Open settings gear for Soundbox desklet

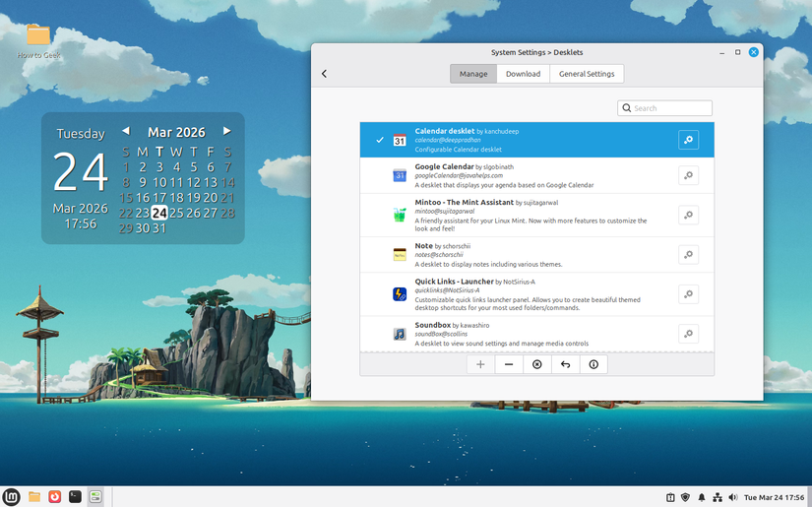(688, 334)
